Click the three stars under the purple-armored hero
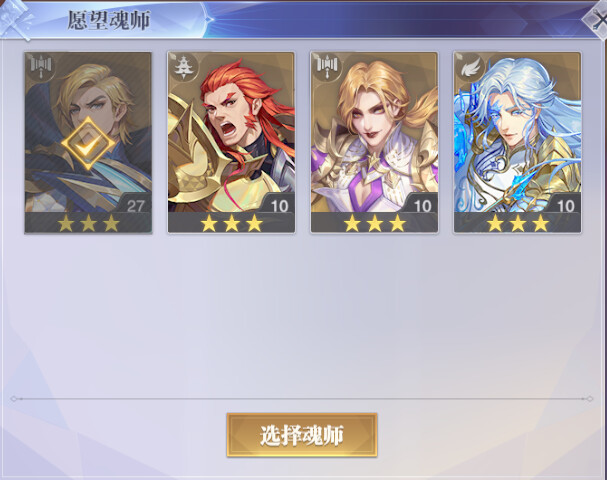This screenshot has height=480, width=607. 375,223
